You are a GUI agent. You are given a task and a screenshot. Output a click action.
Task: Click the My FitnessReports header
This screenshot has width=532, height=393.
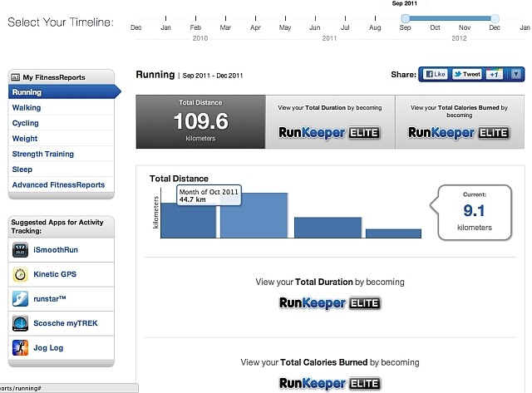click(61, 77)
